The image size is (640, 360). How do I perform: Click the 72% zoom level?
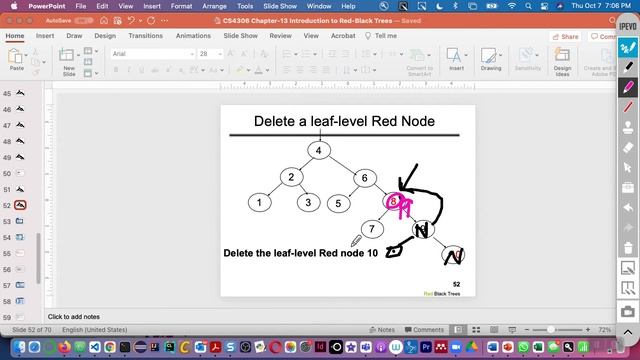point(604,329)
